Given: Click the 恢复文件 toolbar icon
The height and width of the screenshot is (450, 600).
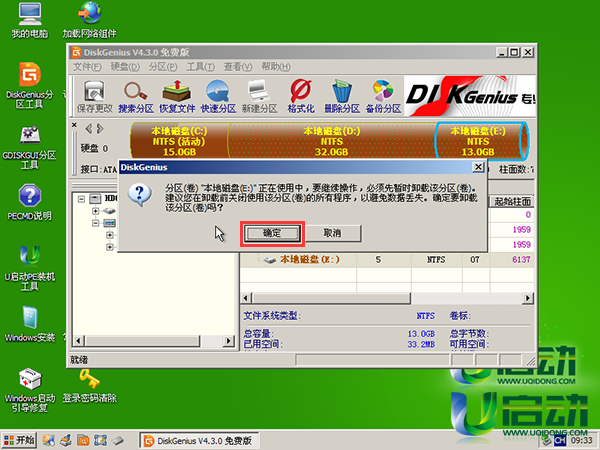Looking at the screenshot, I should (x=177, y=97).
